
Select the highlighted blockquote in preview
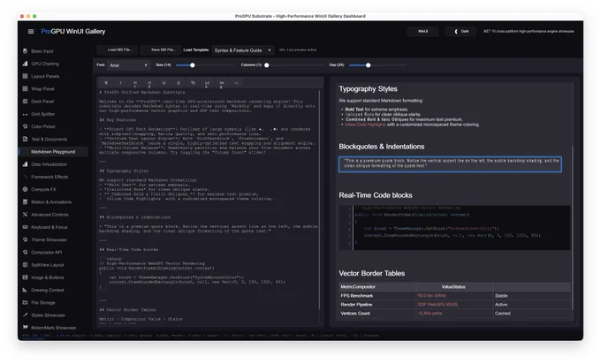[450, 164]
